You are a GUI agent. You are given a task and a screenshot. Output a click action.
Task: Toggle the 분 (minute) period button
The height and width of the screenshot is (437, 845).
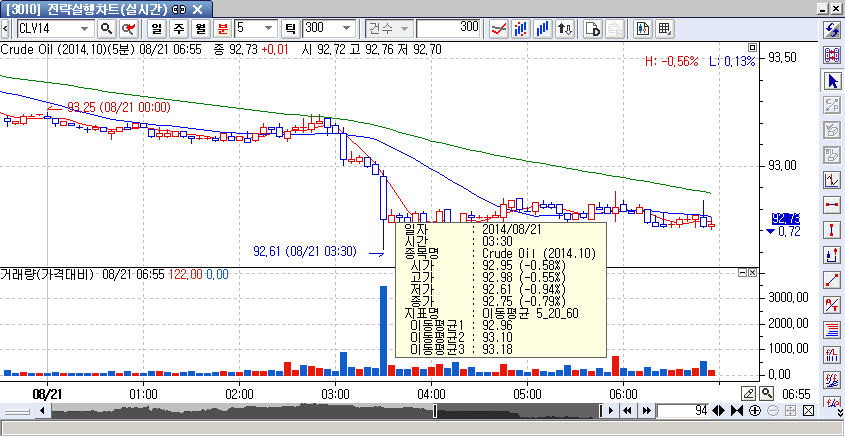(222, 28)
